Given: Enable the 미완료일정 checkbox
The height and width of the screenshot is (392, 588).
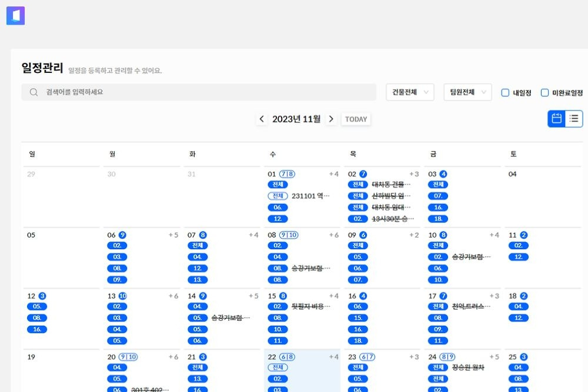Looking at the screenshot, I should click(x=544, y=93).
